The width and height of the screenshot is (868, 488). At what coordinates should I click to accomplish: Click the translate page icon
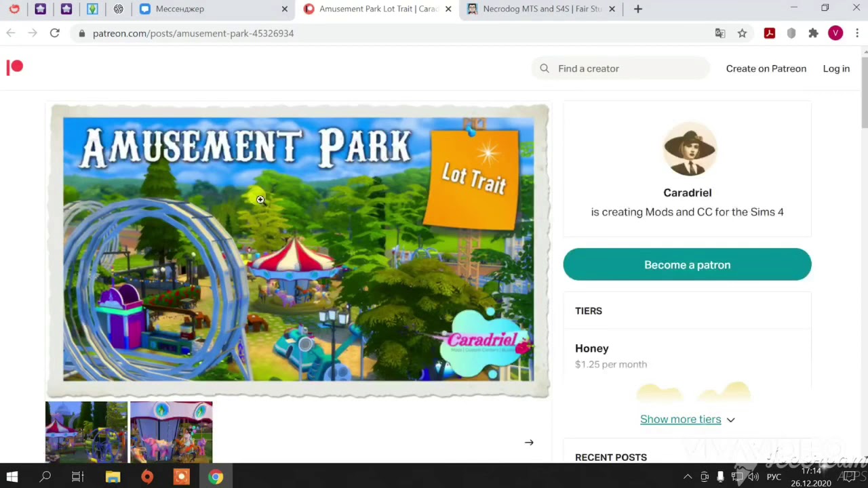tap(720, 33)
